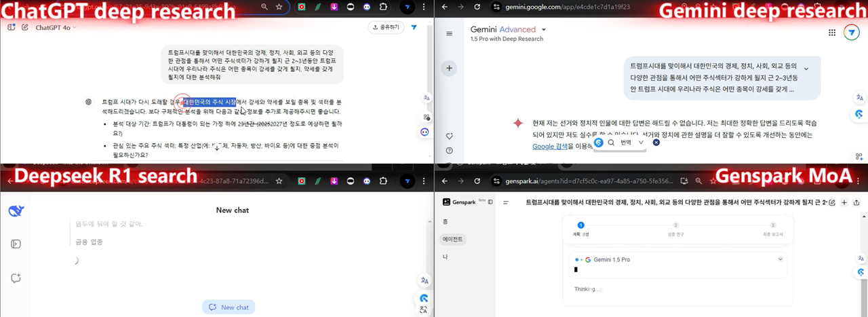The width and height of the screenshot is (868, 317).
Task: Click the New chat button in DeepSeek
Action: pos(229,307)
